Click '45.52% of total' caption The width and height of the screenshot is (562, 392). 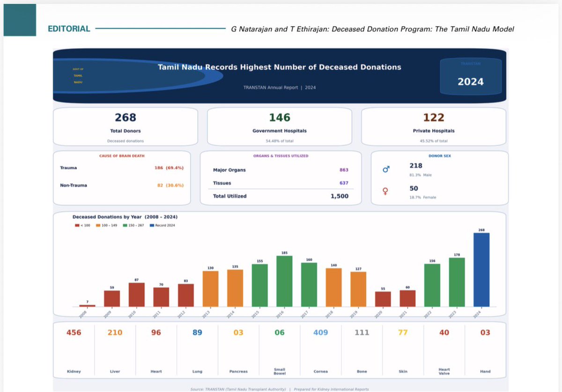pos(434,141)
